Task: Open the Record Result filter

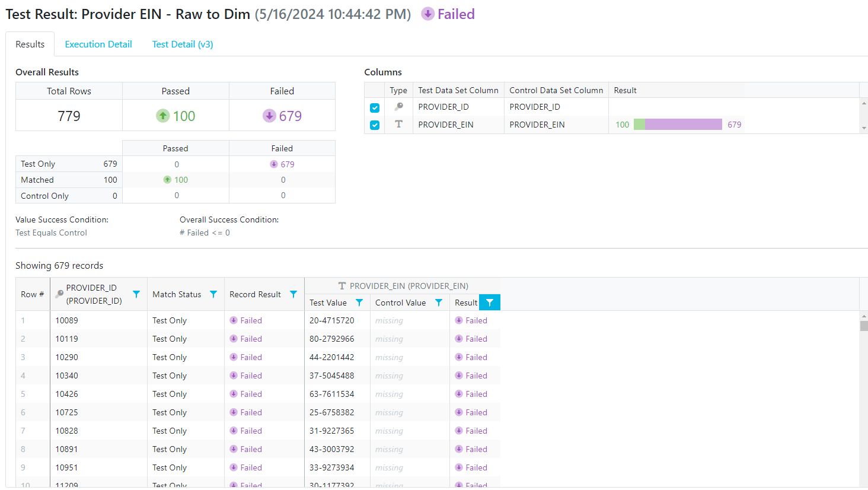Action: coord(293,294)
